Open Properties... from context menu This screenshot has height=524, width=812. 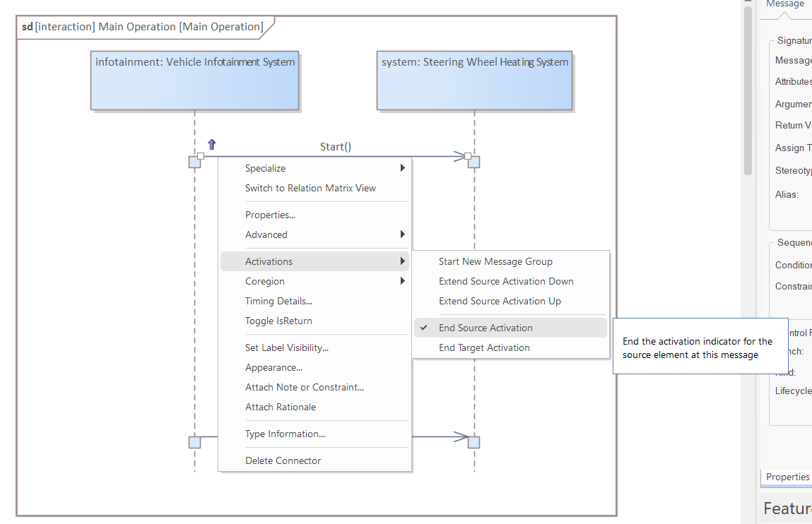(270, 215)
